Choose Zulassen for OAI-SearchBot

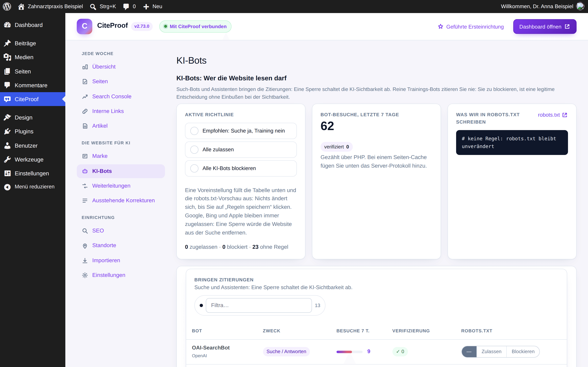[491, 352]
